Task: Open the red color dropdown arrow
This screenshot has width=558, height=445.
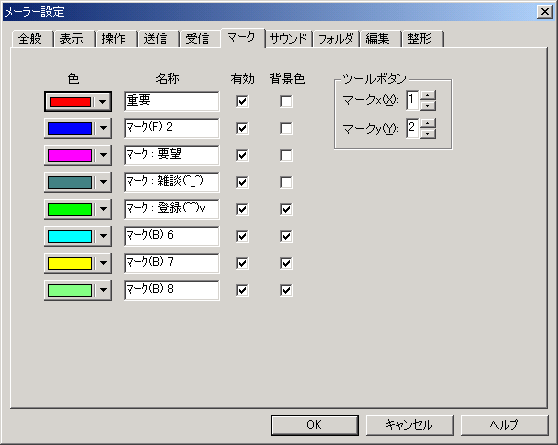Action: tap(102, 102)
